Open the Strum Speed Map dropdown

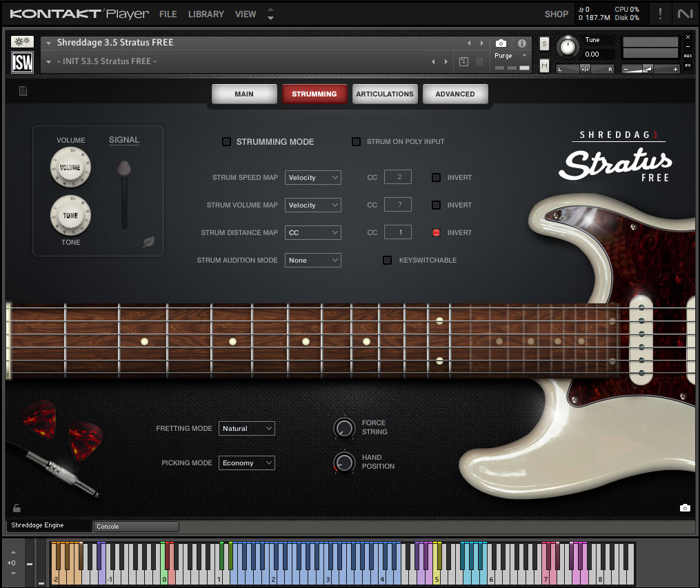pyautogui.click(x=313, y=178)
